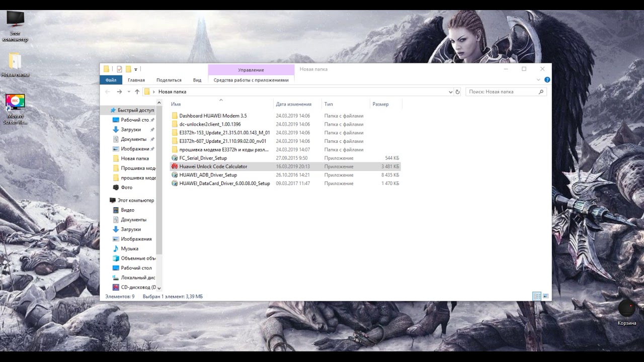This screenshot has width=644, height=362.
Task: Click the size value 8 435 КБ
Action: (390, 175)
